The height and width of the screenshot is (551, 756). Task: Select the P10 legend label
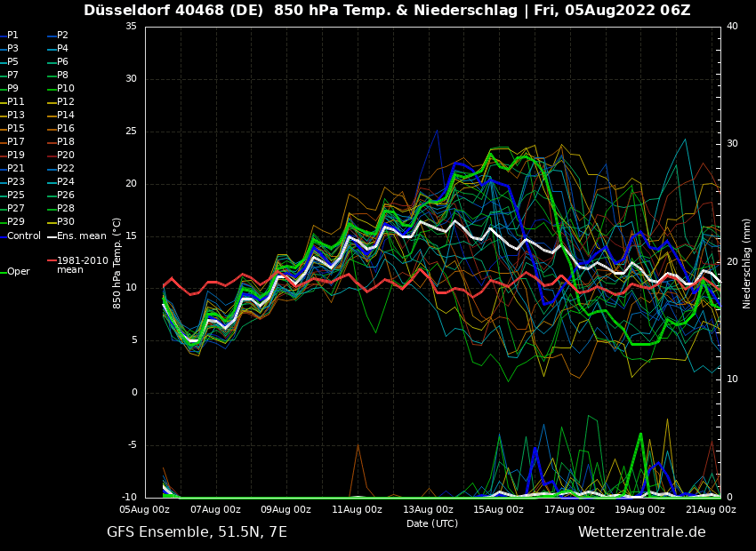coord(66,89)
